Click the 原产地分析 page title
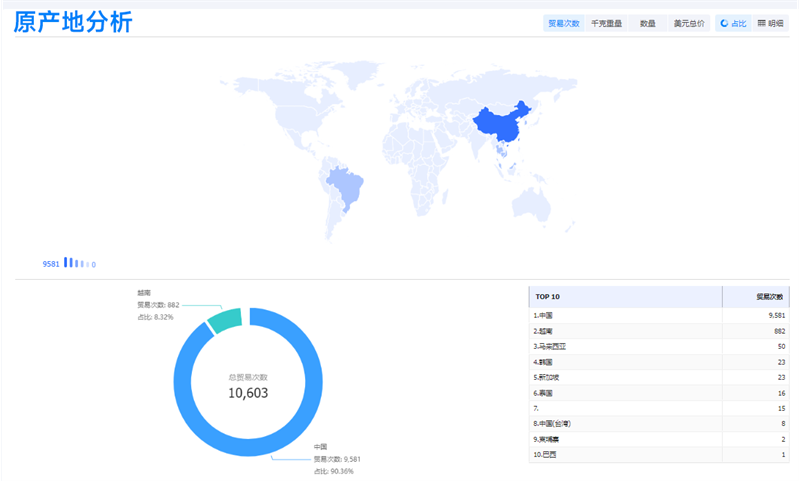 (73, 22)
